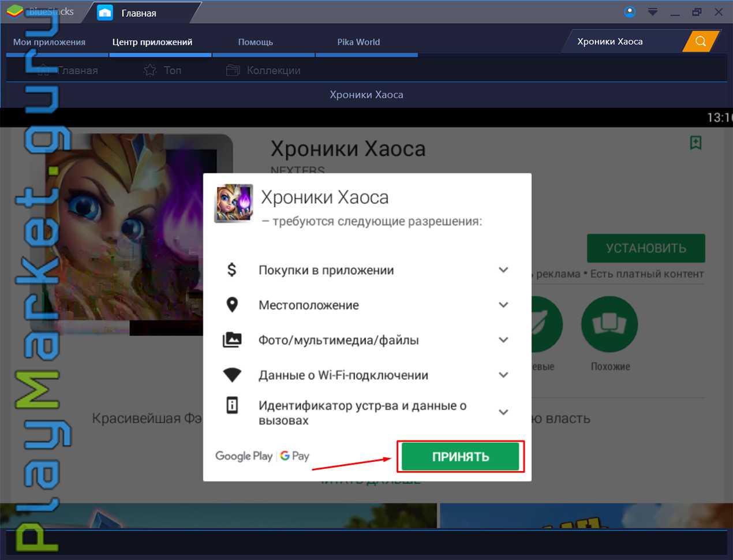Click the Wi-Fi connection icon

(x=232, y=375)
